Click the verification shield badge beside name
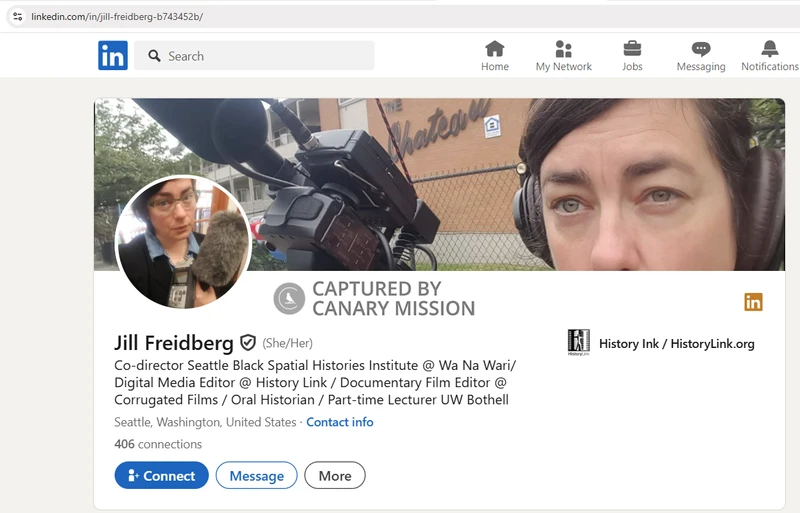The height and width of the screenshot is (513, 800). pyautogui.click(x=248, y=343)
